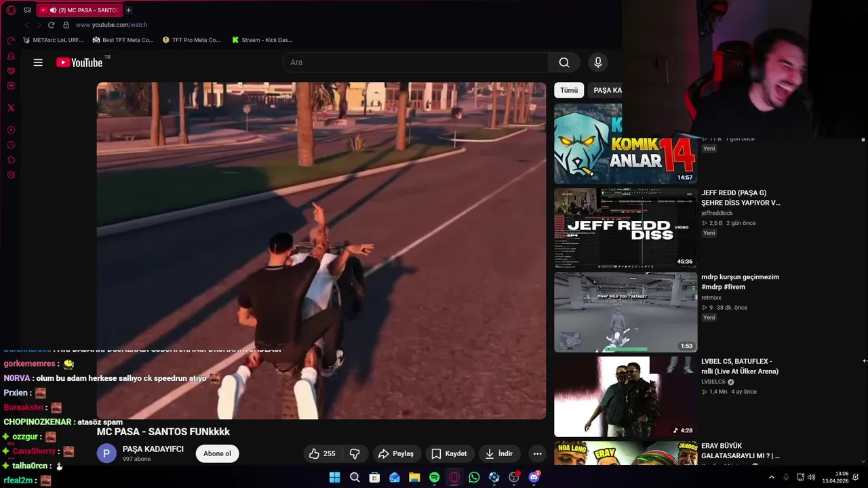
Task: Select the PAŞA KA... filter chip
Action: coord(605,90)
